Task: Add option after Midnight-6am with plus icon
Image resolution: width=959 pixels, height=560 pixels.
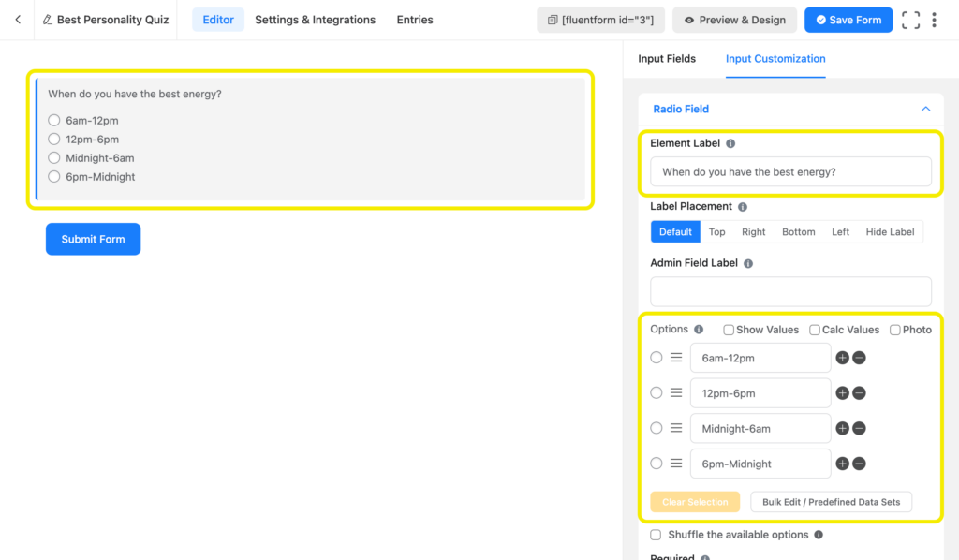Action: point(842,429)
